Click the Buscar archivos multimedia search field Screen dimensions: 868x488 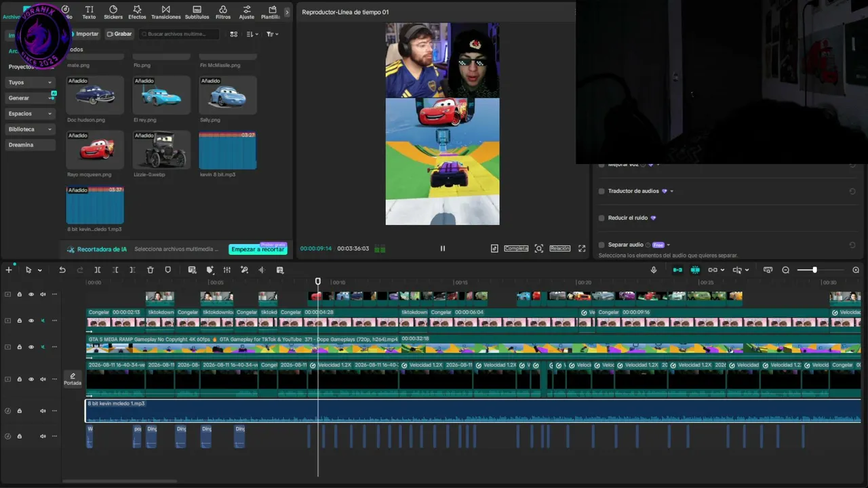[179, 34]
